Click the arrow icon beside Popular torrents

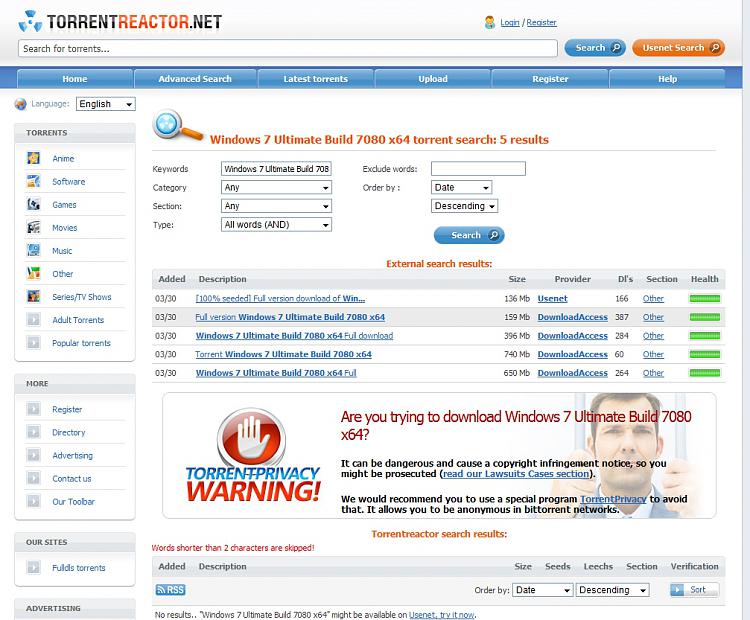[33, 343]
